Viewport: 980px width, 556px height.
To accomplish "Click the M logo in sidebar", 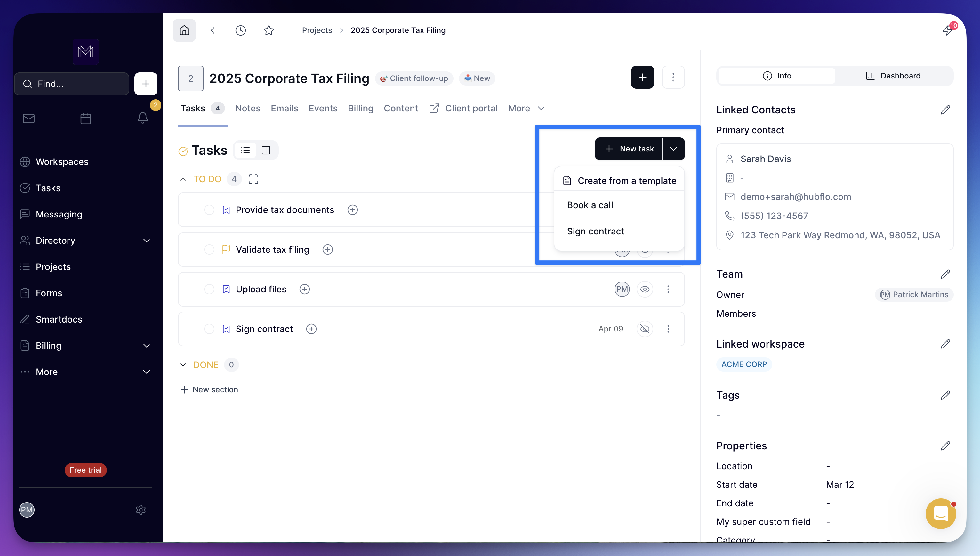I will [86, 52].
